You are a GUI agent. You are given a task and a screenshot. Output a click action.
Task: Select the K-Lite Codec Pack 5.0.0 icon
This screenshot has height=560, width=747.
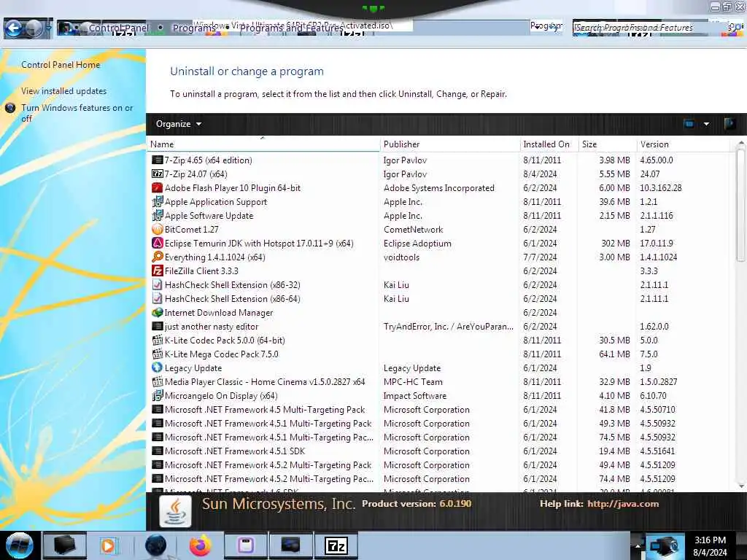158,340
